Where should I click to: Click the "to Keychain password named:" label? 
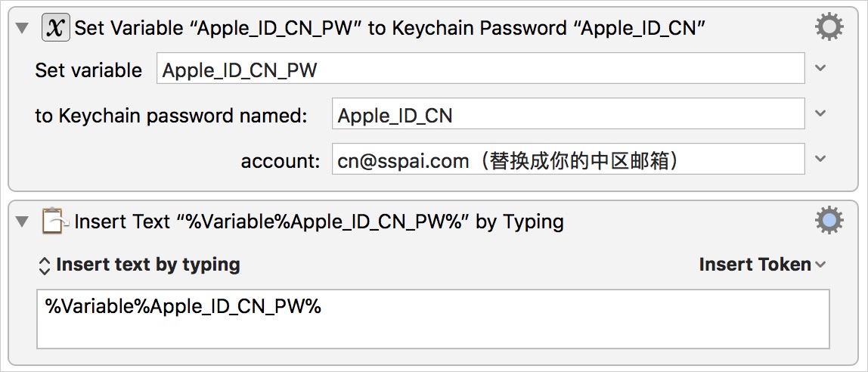(172, 116)
